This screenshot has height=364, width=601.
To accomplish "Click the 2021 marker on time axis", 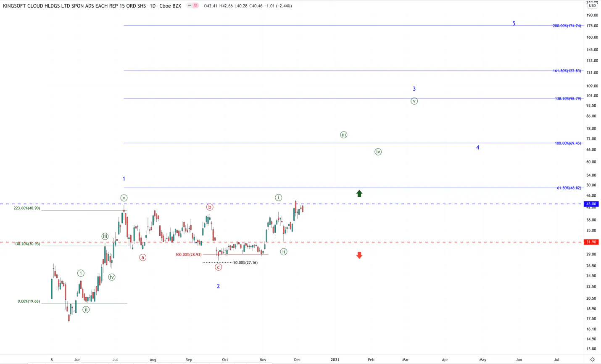I will (335, 360).
